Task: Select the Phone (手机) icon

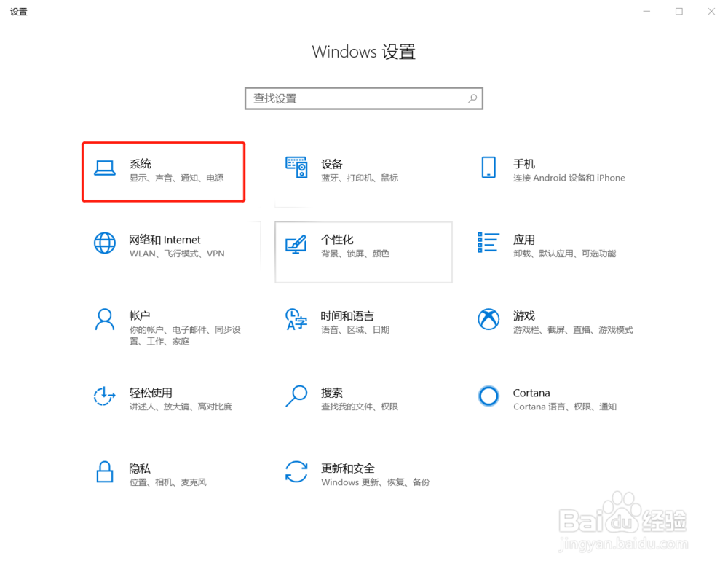Action: 488,168
